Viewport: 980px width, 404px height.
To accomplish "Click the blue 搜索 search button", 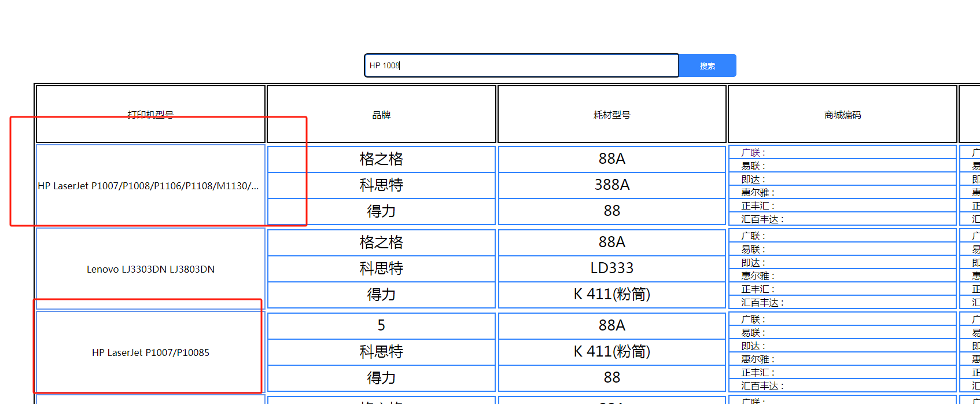I will click(x=707, y=65).
